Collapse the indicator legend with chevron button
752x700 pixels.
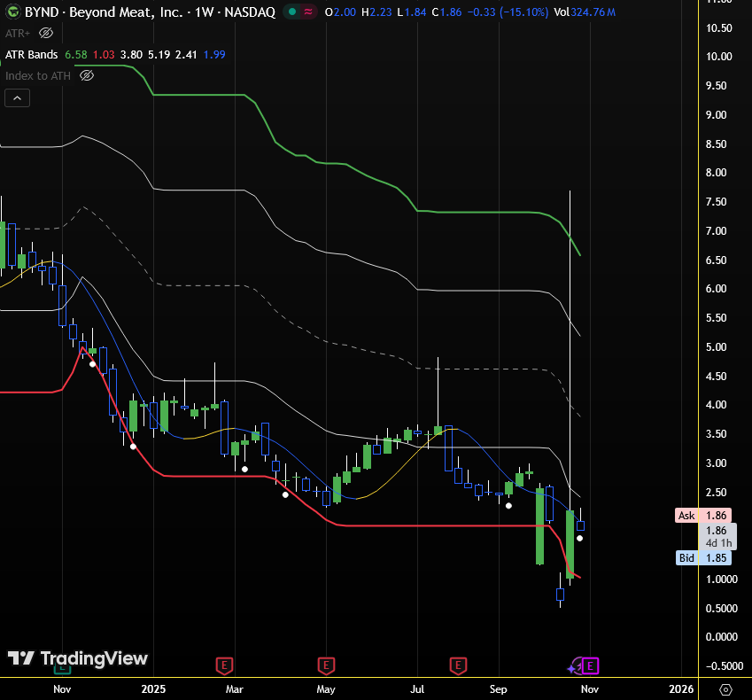tap(17, 98)
